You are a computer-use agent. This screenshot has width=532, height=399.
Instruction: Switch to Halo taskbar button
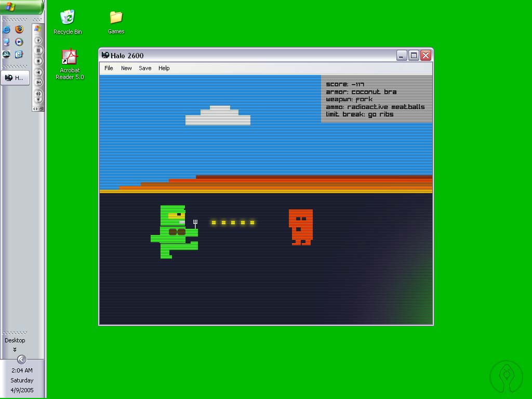point(15,78)
